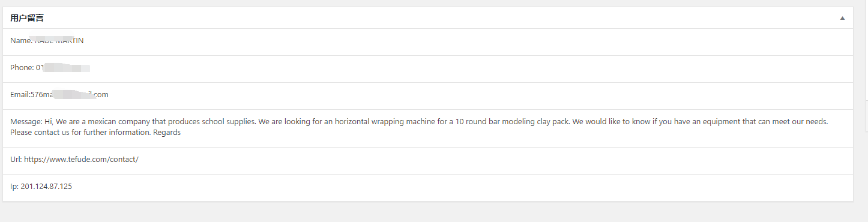868x222 pixels.
Task: Click the Email label
Action: click(20, 95)
